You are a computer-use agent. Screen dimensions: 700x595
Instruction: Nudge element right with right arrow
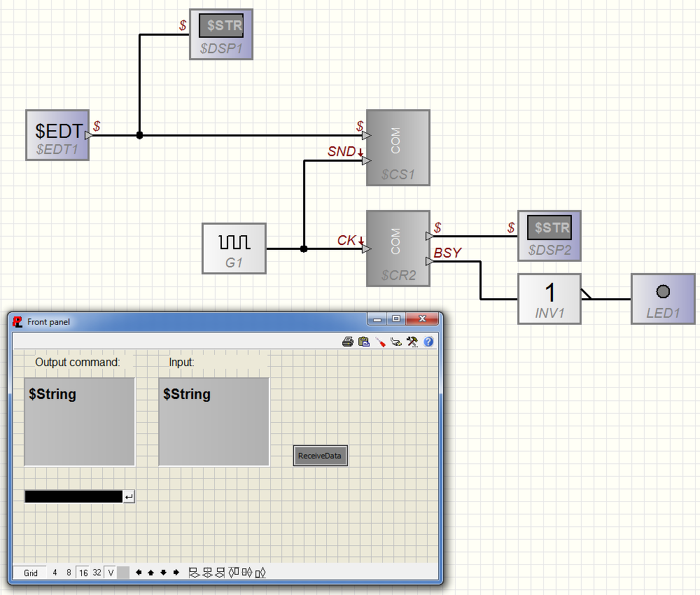(x=176, y=572)
